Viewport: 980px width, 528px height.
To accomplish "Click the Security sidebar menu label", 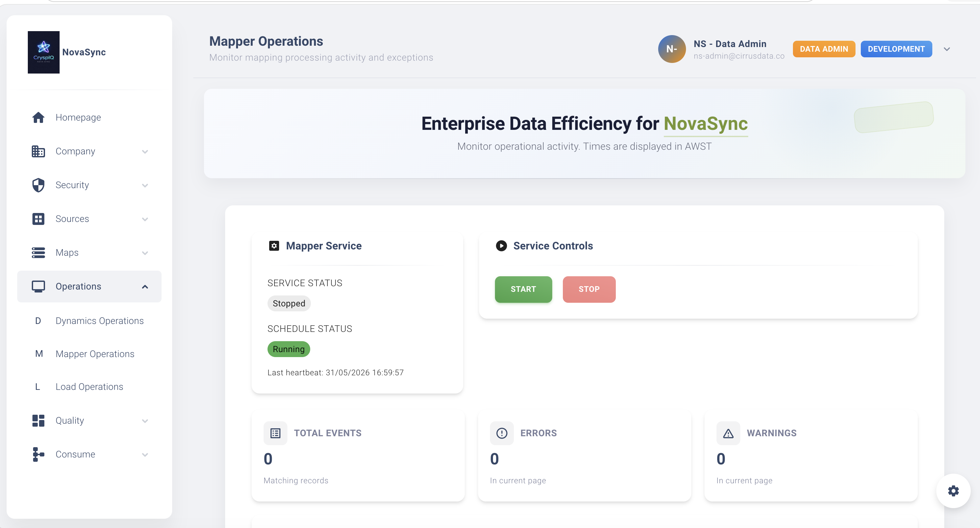I will pos(72,185).
